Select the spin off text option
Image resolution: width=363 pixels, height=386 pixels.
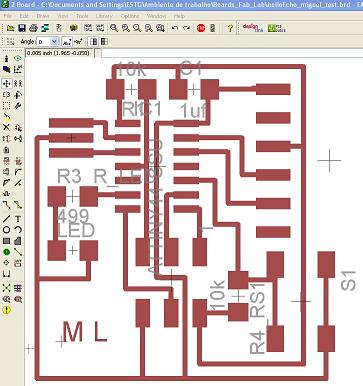(67, 42)
